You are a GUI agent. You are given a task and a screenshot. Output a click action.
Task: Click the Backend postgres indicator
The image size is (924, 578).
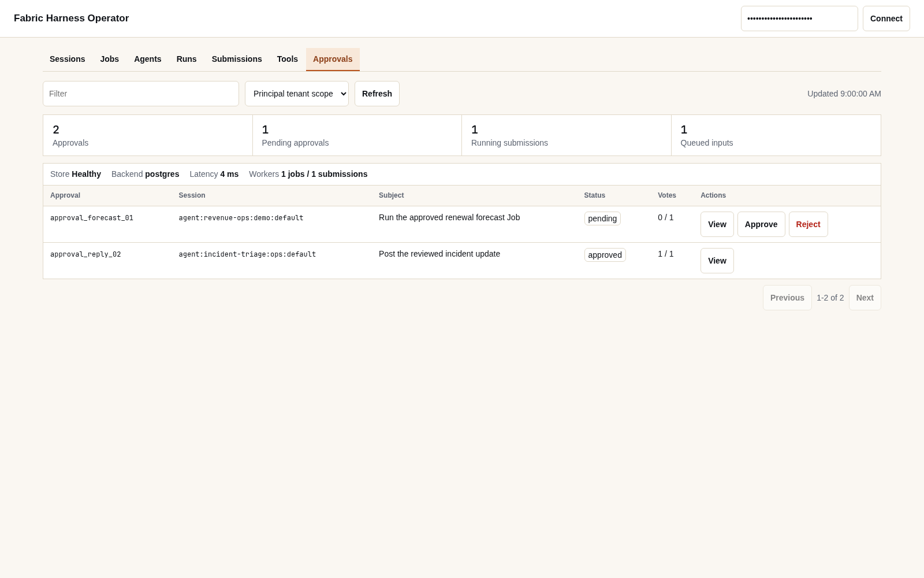(146, 174)
